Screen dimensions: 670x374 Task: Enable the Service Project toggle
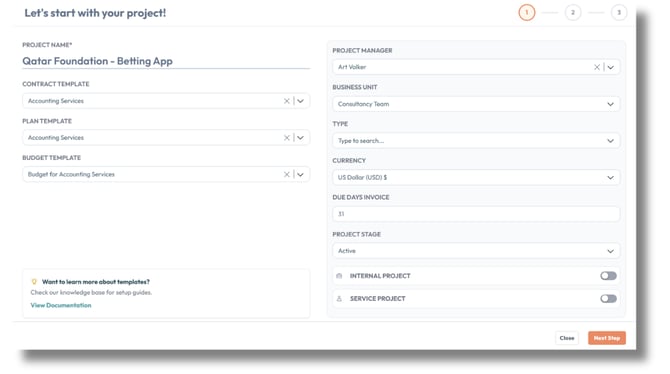[x=608, y=298]
